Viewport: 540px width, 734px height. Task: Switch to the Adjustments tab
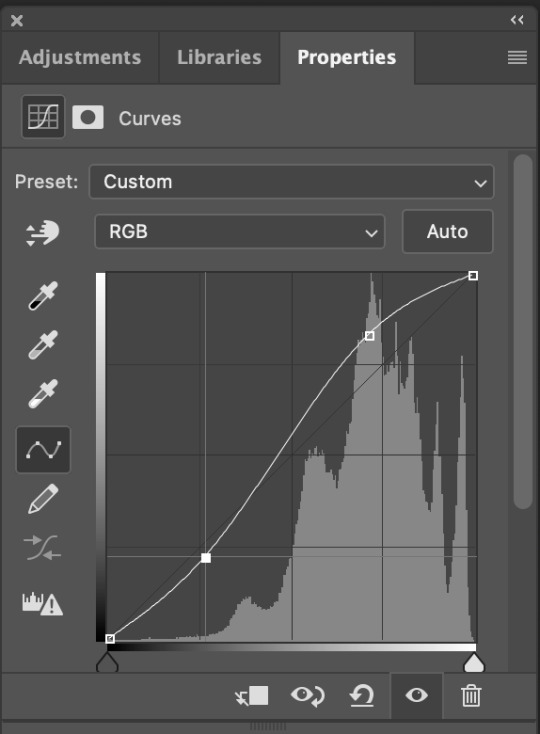(80, 58)
